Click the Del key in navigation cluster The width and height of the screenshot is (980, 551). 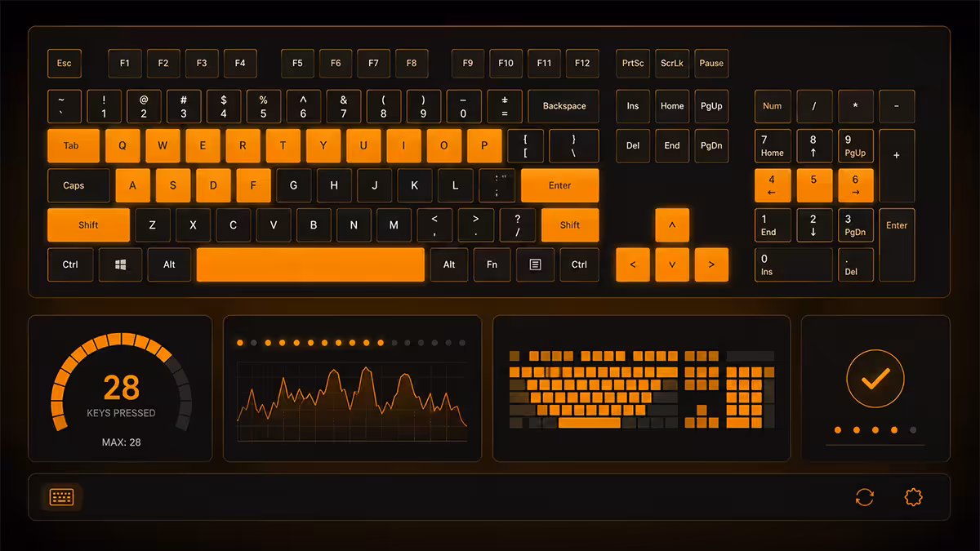click(633, 145)
